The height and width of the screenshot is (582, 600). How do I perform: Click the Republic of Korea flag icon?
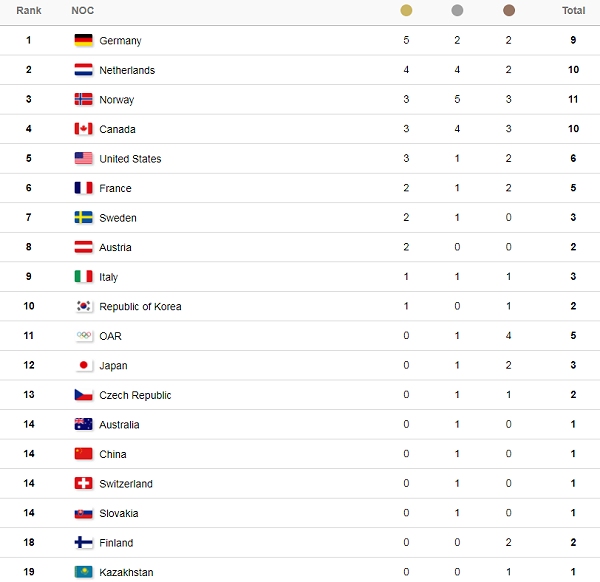click(x=83, y=306)
